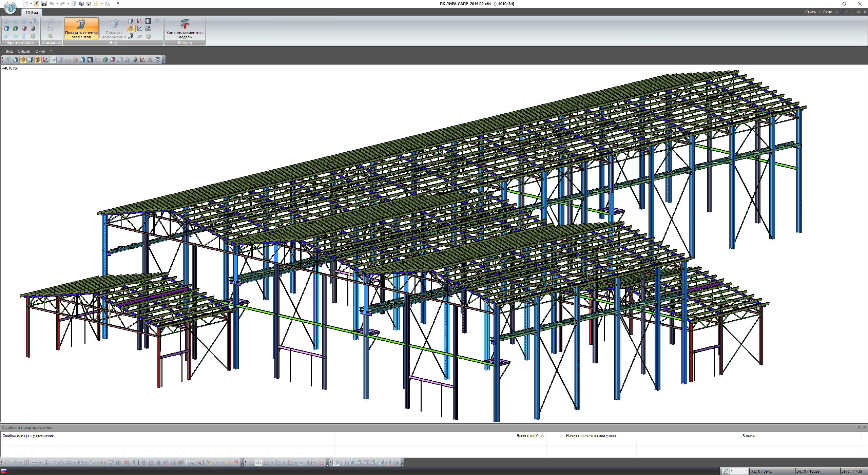Click the LIRA application round logo button

(10, 7)
